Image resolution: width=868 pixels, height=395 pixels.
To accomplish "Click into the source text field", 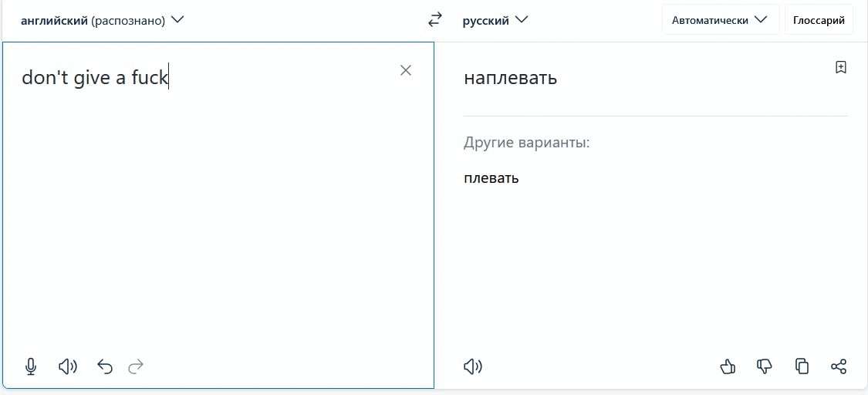I will coord(218,215).
